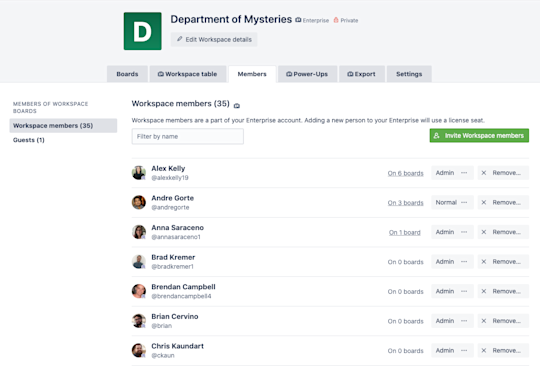Image resolution: width=540 pixels, height=367 pixels.
Task: Open the Boards tab
Action: point(127,74)
